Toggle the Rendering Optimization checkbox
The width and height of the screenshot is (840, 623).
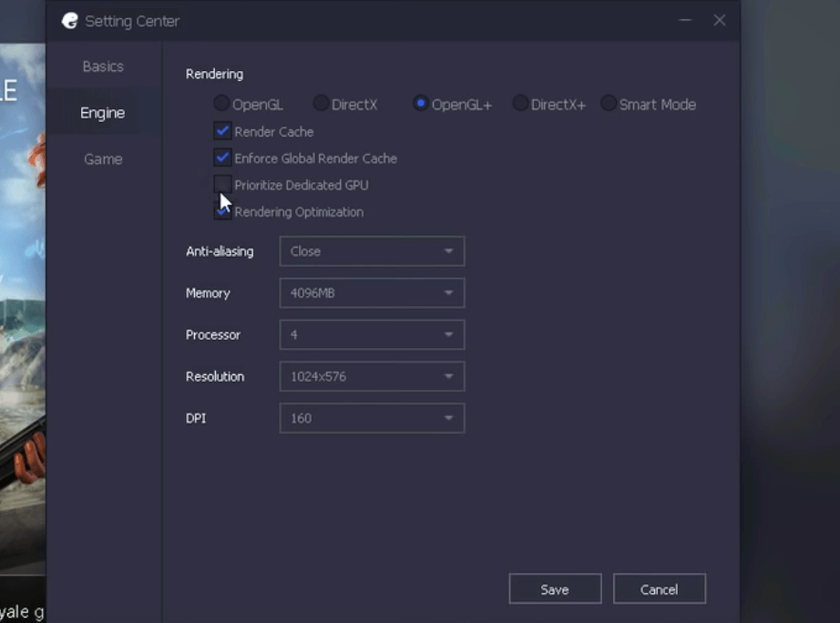point(222,211)
